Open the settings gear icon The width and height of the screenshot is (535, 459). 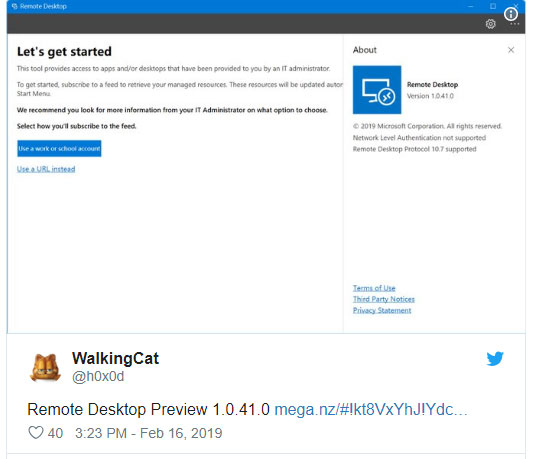pyautogui.click(x=490, y=24)
